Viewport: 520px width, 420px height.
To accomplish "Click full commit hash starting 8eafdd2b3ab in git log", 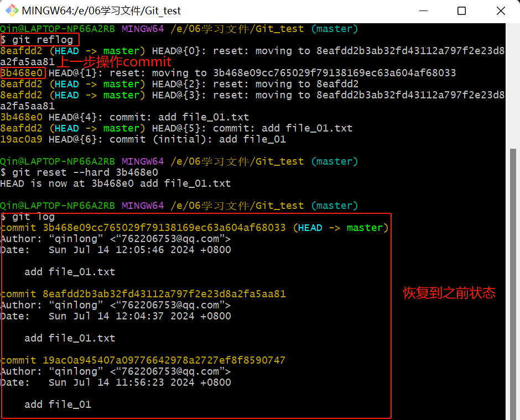I will point(164,294).
